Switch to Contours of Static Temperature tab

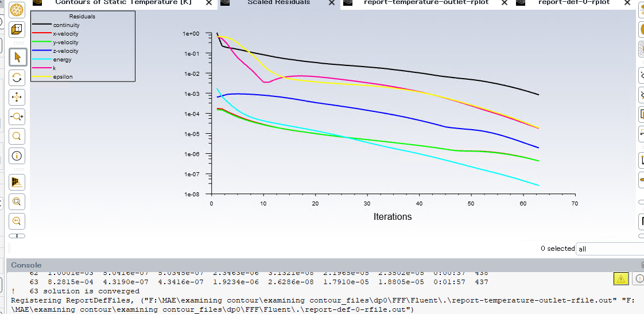coord(123,2)
